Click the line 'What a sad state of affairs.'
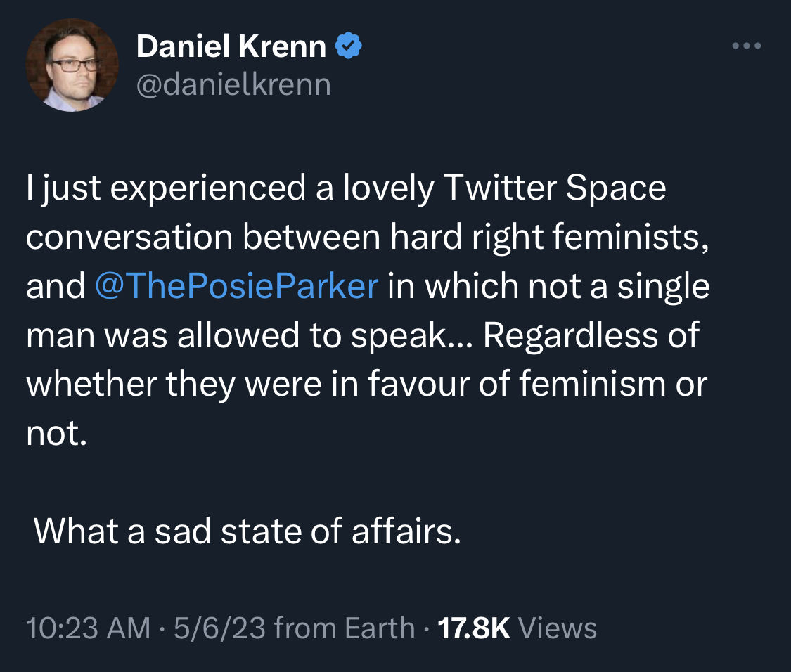Screen dimensions: 791x672 coord(247,531)
